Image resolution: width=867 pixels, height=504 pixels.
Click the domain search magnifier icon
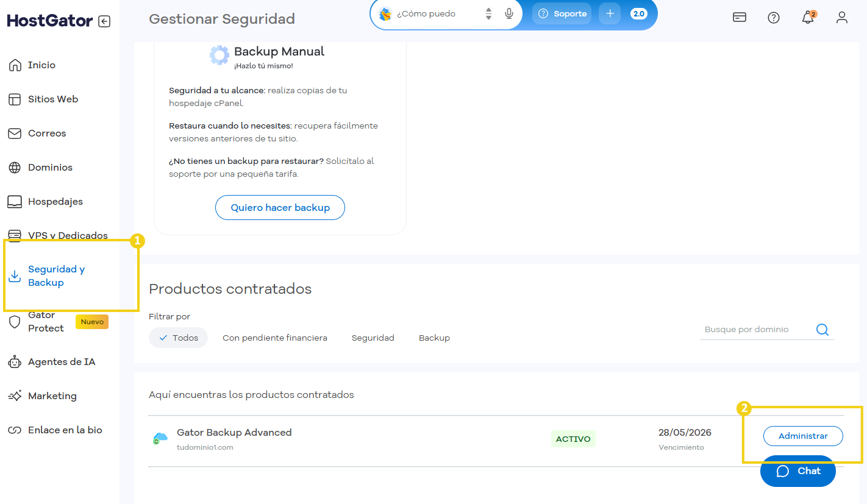point(822,330)
